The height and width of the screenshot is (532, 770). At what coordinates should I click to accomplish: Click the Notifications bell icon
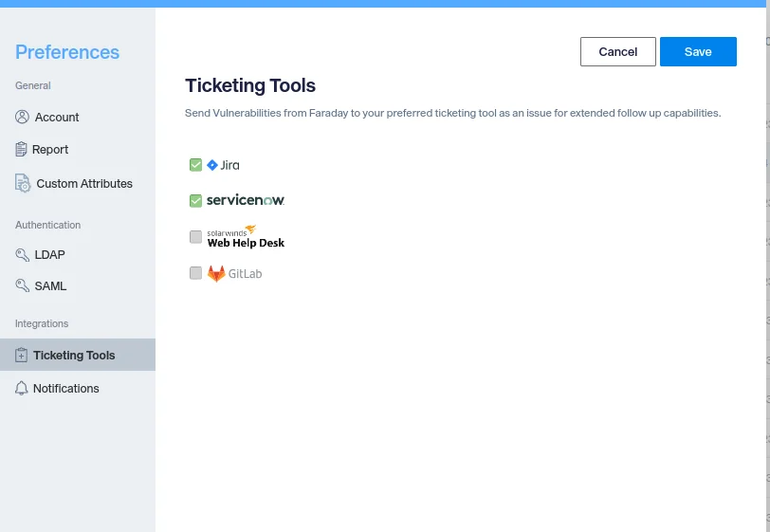click(x=22, y=388)
